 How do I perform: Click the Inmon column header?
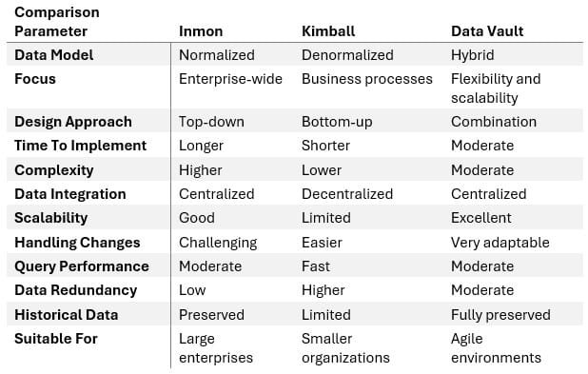click(201, 31)
